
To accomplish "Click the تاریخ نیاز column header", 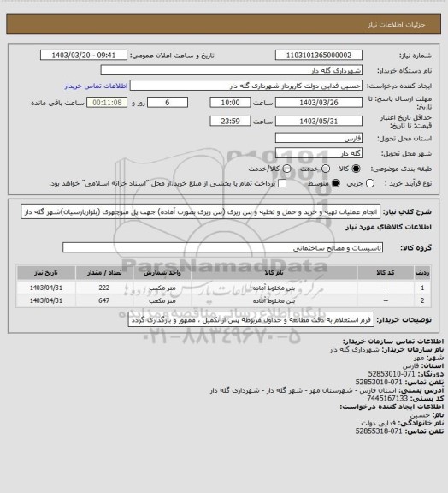I will pos(46,273).
